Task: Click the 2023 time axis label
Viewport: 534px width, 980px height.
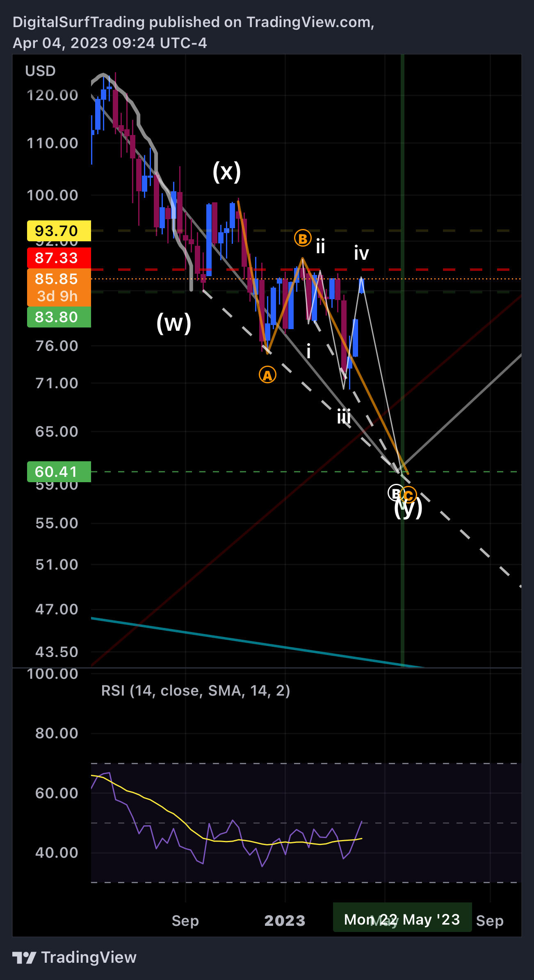Action: (285, 920)
